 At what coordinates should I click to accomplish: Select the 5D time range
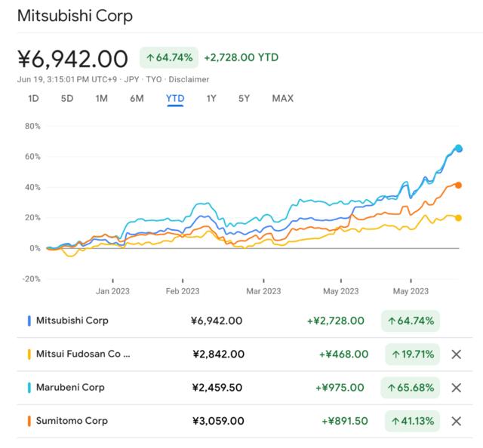pyautogui.click(x=67, y=98)
